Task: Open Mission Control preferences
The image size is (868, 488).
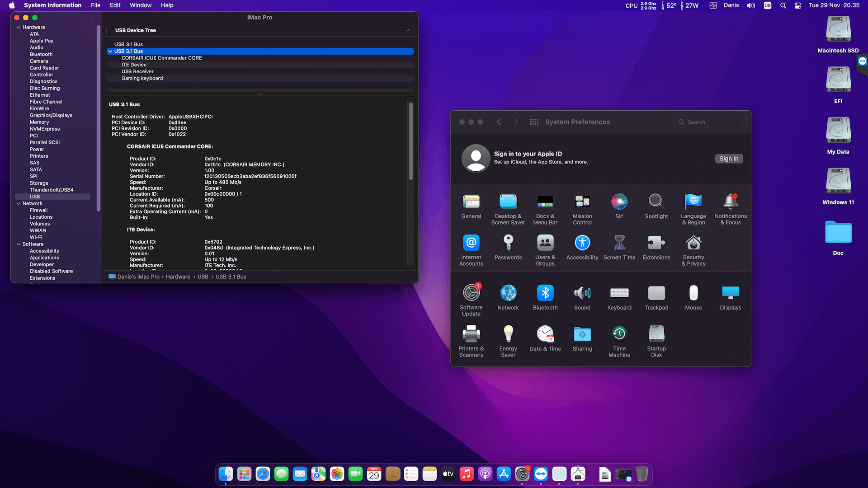Action: click(582, 202)
